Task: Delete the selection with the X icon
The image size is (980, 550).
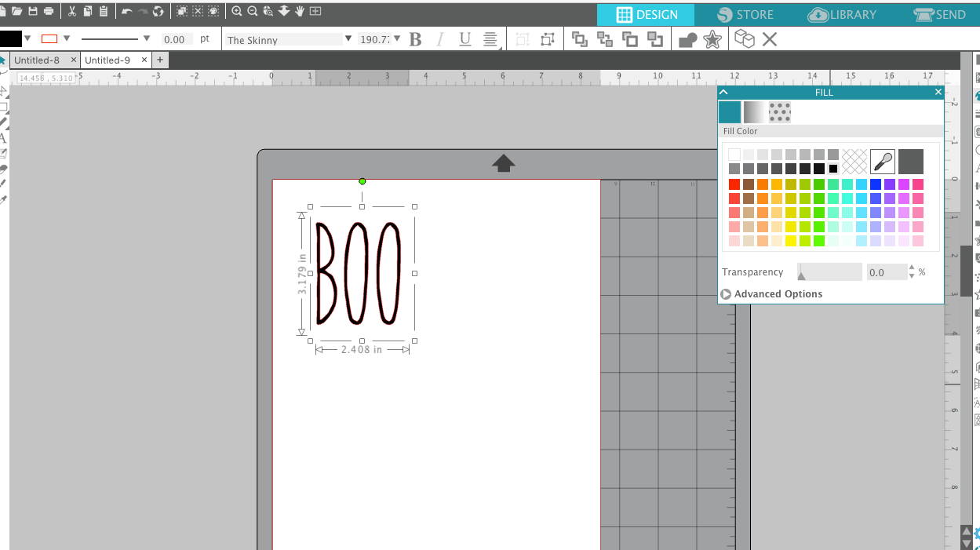Action: click(x=770, y=39)
